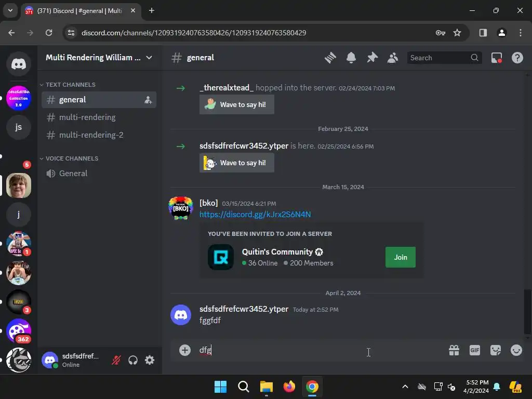The height and width of the screenshot is (399, 532).
Task: View site information icon
Action: click(71, 33)
